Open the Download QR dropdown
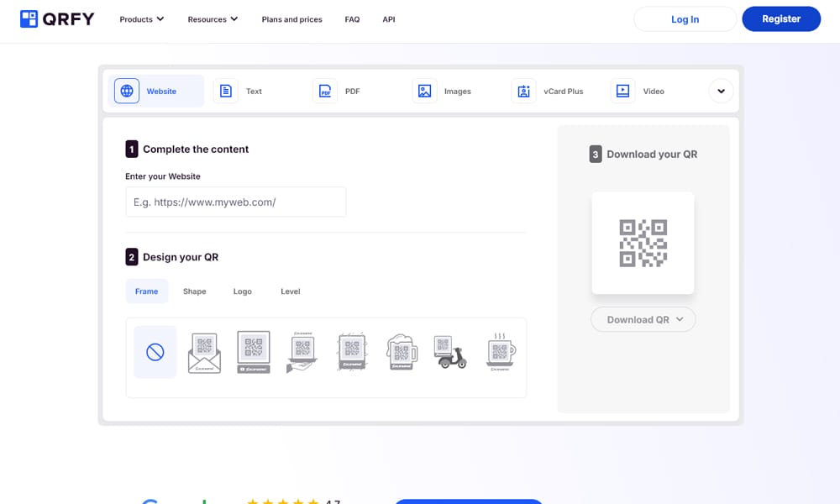Viewport: 840px width, 504px height. [643, 319]
